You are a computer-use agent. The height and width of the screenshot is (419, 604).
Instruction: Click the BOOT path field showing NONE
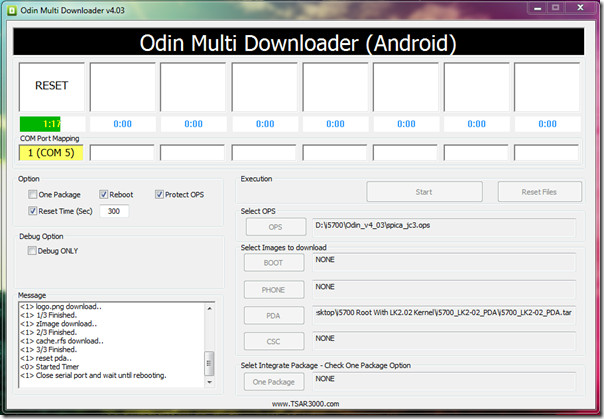[444, 262]
